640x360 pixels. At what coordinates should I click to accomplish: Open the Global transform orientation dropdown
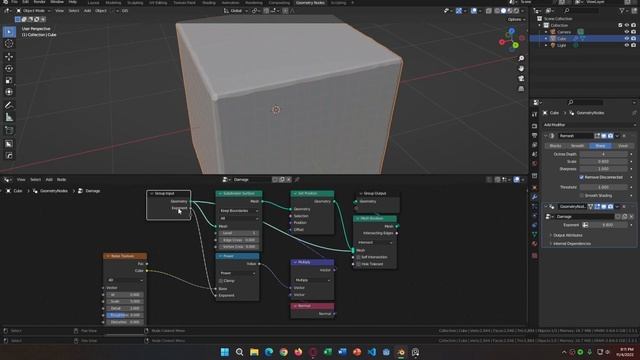[236, 11]
